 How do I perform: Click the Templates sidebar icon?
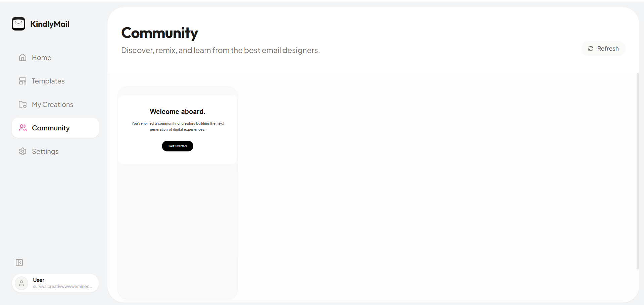(x=22, y=81)
